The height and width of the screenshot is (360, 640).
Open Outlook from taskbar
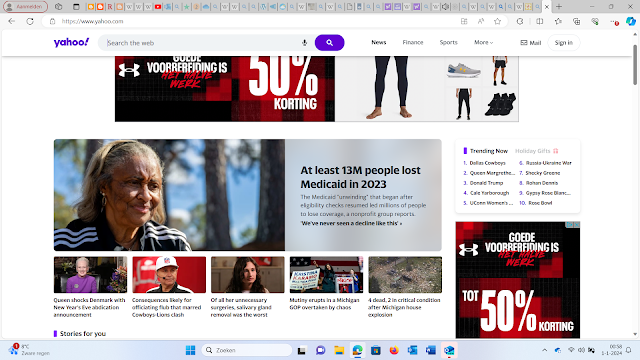click(x=412, y=350)
